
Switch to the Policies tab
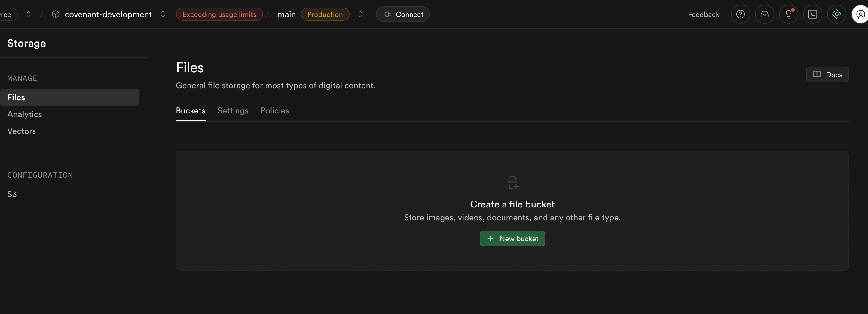tap(275, 111)
